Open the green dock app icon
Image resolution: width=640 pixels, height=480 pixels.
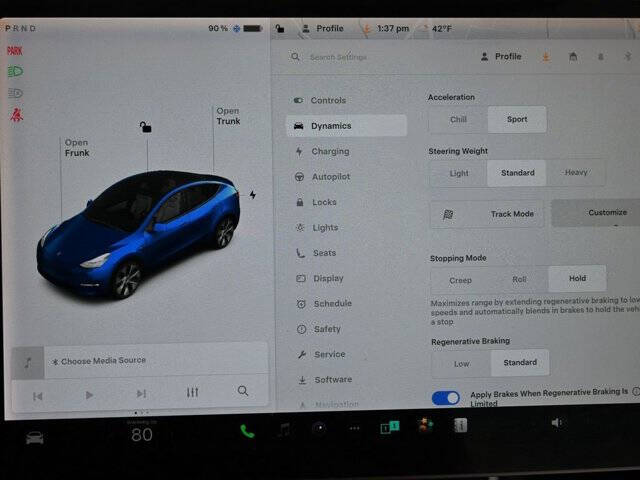390,427
